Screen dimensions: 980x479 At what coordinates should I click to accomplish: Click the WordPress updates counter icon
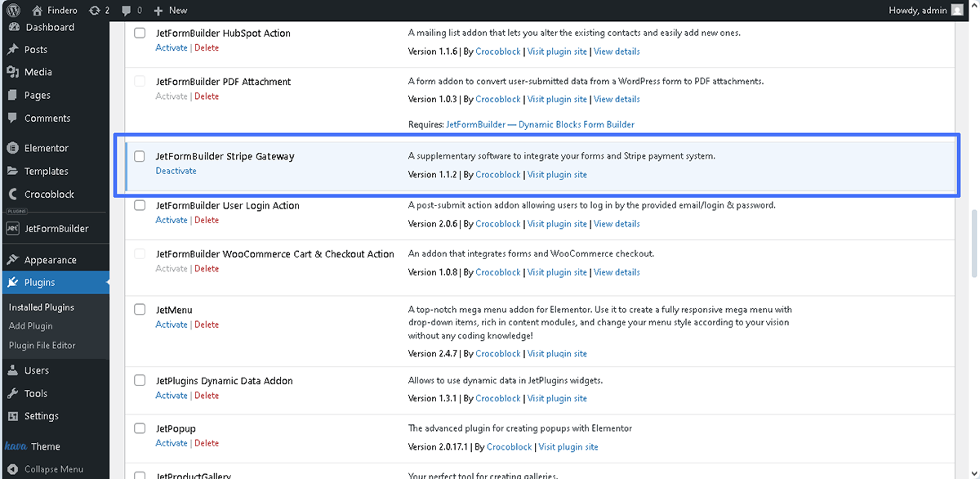coord(97,10)
